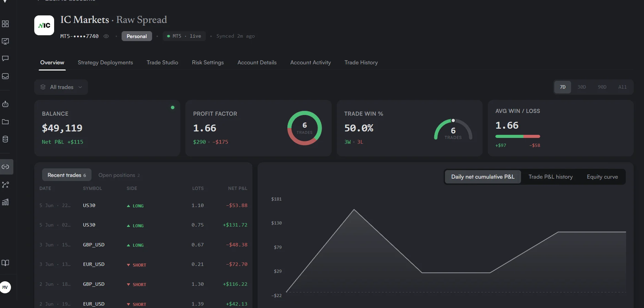Open the database icon in sidebar
This screenshot has height=308, width=644.
click(x=5, y=139)
